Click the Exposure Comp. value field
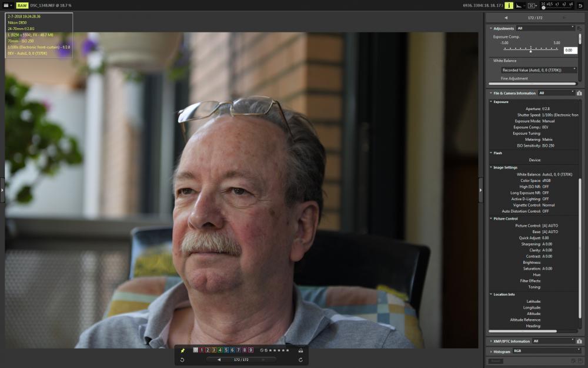The width and height of the screenshot is (588, 368). pos(570,50)
